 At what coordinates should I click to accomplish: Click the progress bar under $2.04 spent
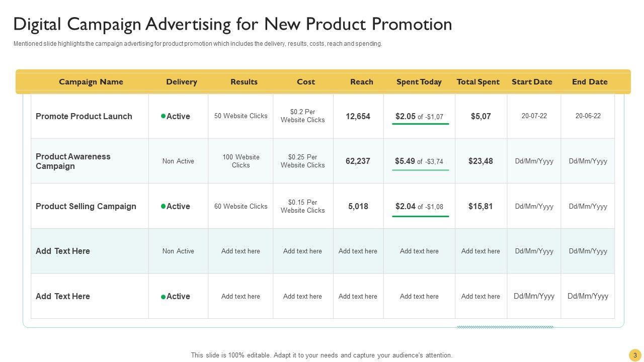point(421,216)
